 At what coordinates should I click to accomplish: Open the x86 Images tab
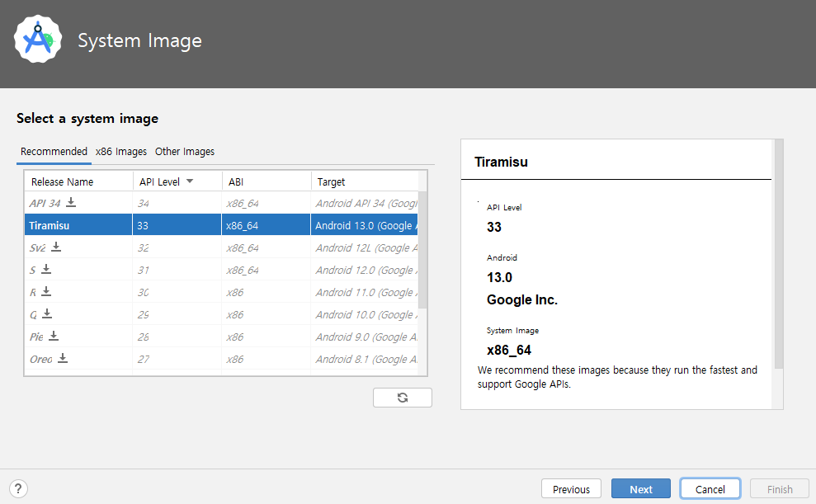tap(121, 151)
